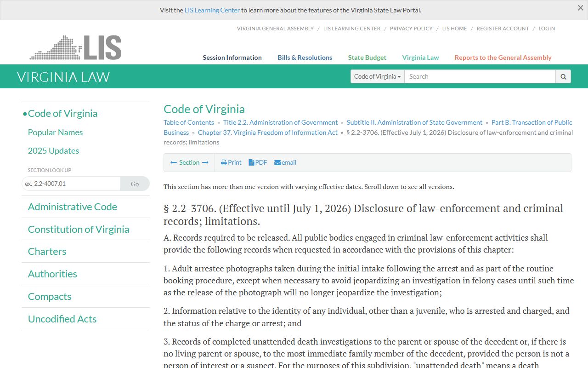Focus the Virginia Law search field
Image resolution: width=588 pixels, height=368 pixels.
pos(480,76)
